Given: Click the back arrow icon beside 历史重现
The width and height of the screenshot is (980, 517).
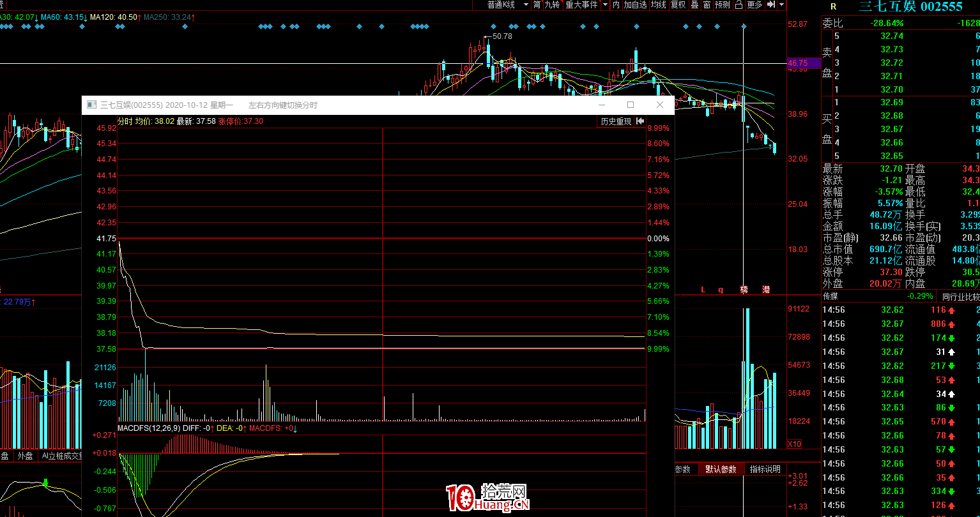Looking at the screenshot, I should (x=640, y=121).
